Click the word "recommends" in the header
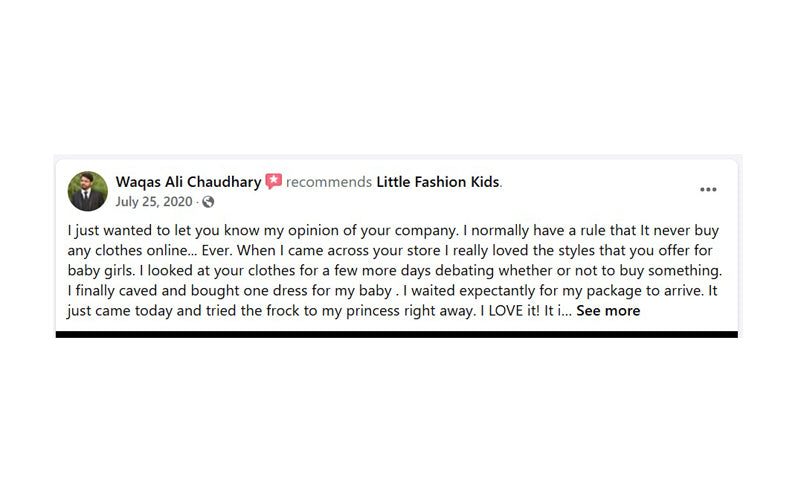The height and width of the screenshot is (500, 800). pyautogui.click(x=329, y=182)
